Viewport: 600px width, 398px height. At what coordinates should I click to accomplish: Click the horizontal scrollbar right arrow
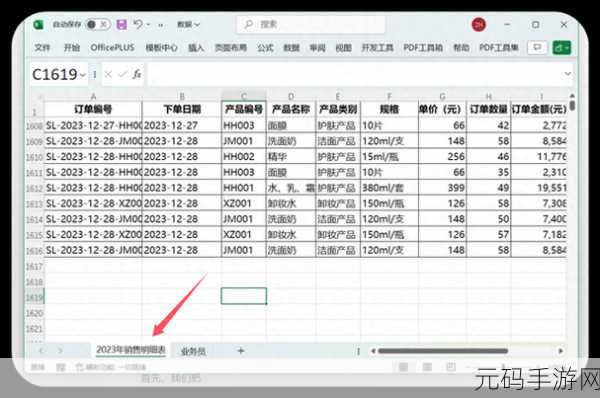tap(561, 351)
